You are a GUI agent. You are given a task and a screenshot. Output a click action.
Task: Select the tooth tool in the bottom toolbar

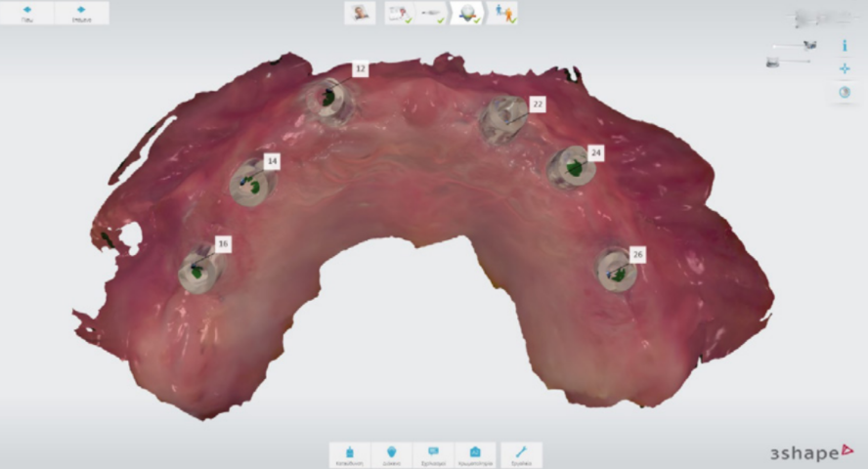(x=392, y=454)
